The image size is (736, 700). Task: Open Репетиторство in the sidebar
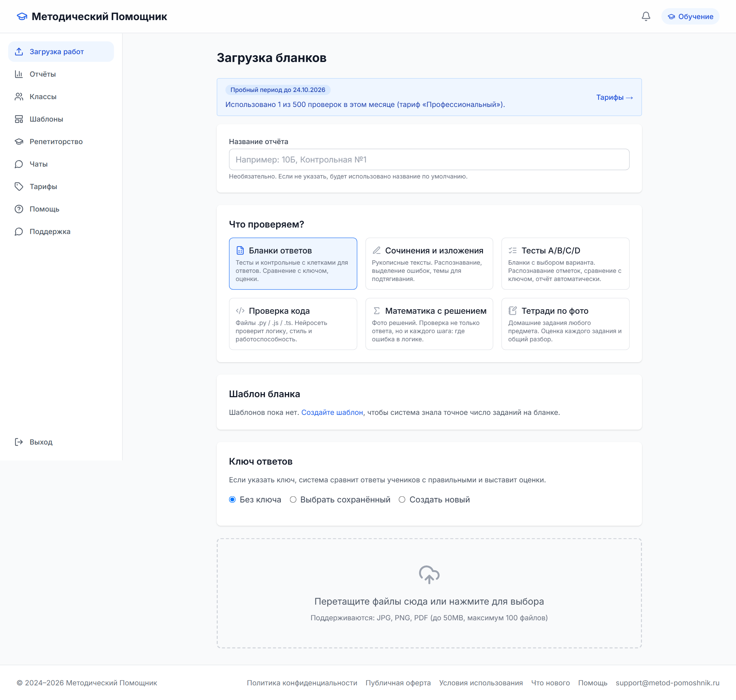pyautogui.click(x=61, y=141)
